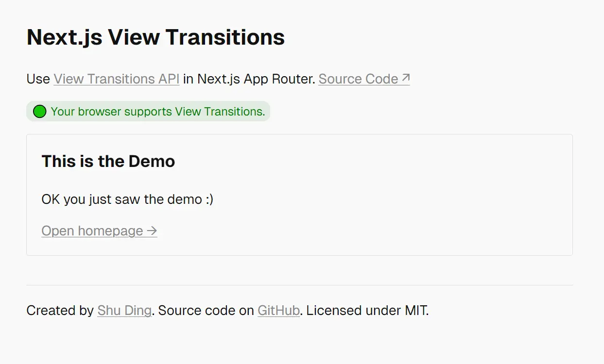The height and width of the screenshot is (364, 604).
Task: Click the "OK you just saw the demo" text
Action: point(121,199)
